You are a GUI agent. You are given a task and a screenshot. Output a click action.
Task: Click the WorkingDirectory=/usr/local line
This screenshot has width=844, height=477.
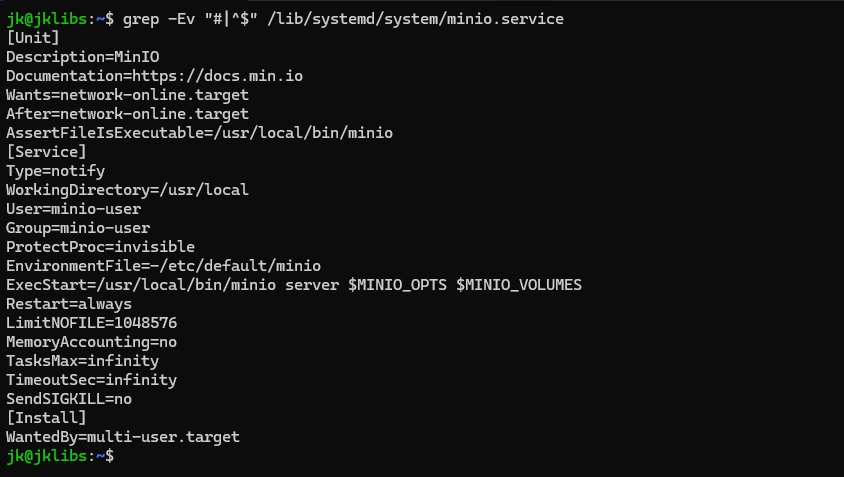[x=127, y=190]
